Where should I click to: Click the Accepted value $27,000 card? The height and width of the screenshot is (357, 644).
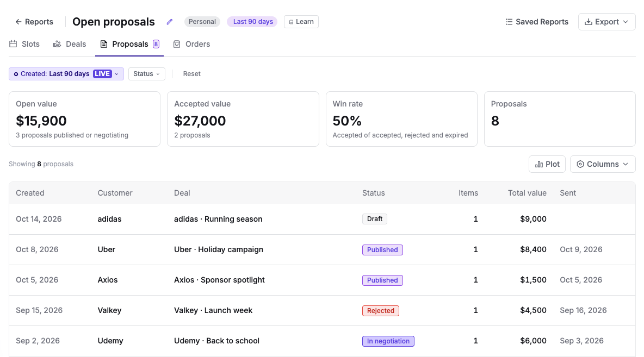tap(243, 119)
